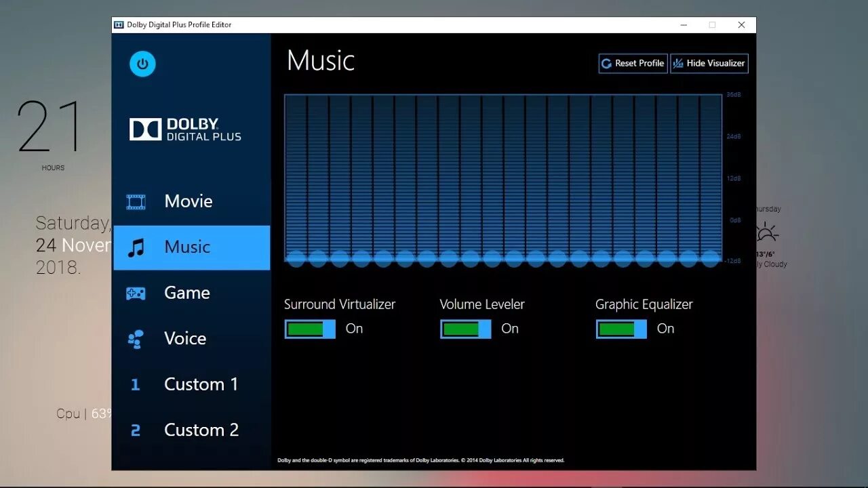868x488 pixels.
Task: Close the Dolby Profile Editor window
Action: click(741, 25)
